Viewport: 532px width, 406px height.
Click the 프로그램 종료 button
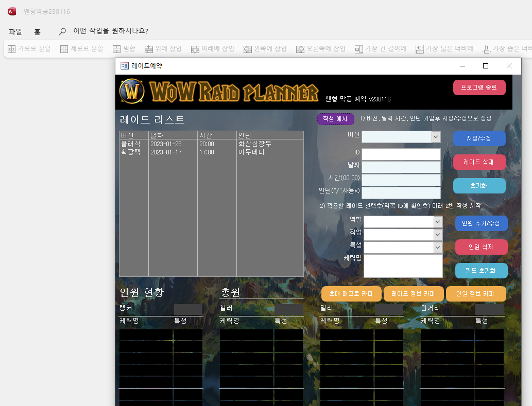pos(479,87)
